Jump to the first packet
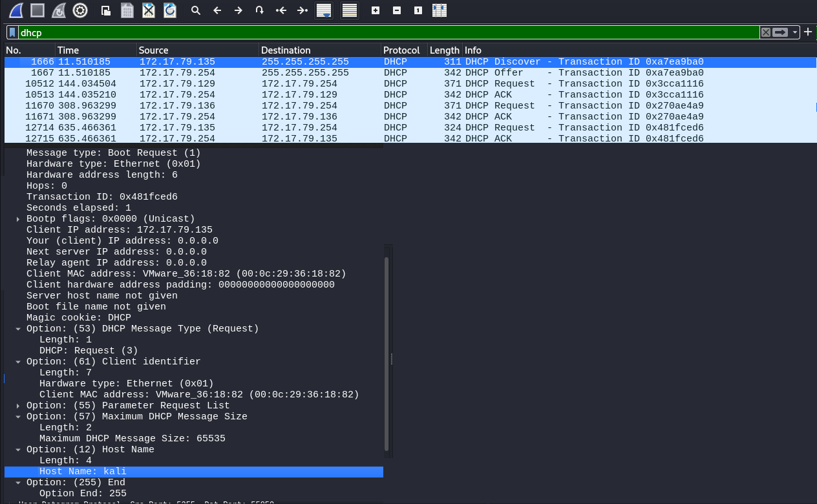 [281, 10]
